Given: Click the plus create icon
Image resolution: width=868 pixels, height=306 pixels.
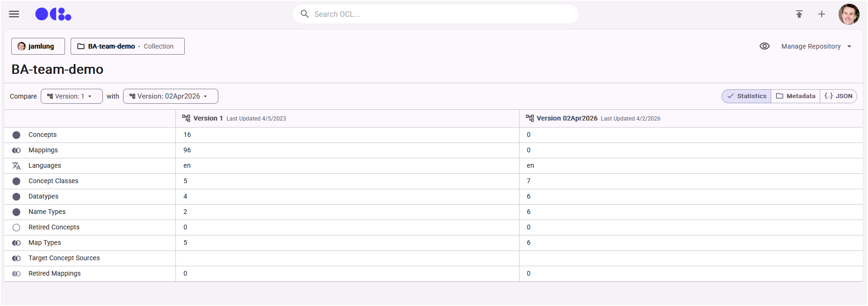Looking at the screenshot, I should 821,14.
